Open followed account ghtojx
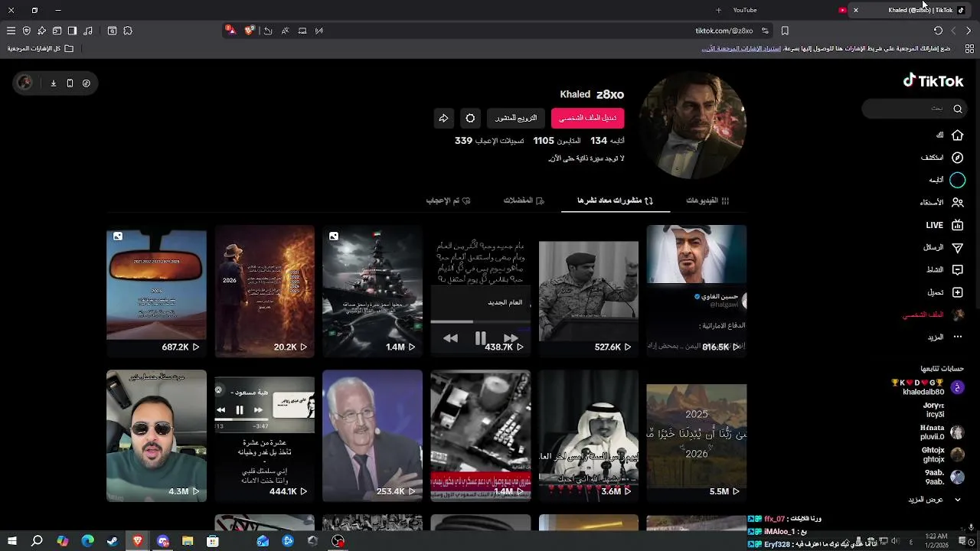The width and height of the screenshot is (980, 551). click(942, 455)
